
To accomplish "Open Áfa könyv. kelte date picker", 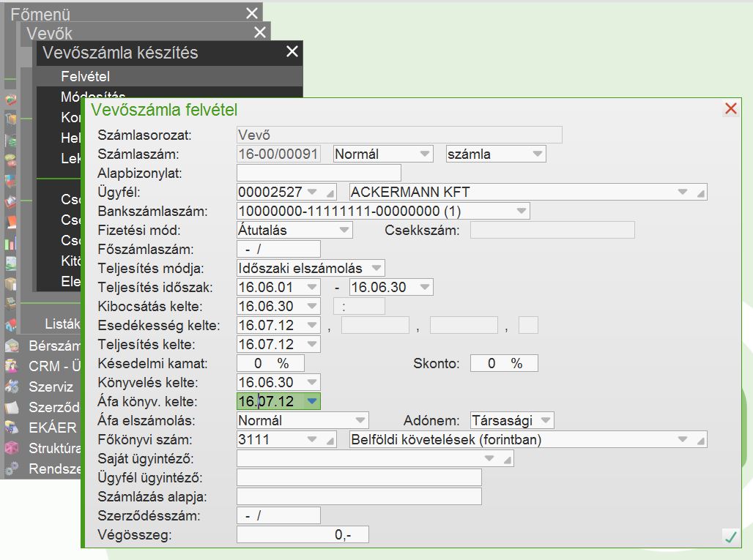I will [x=312, y=401].
